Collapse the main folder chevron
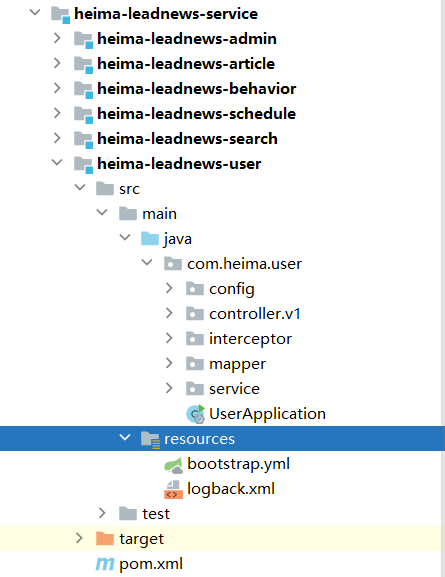445x577 pixels. (102, 212)
